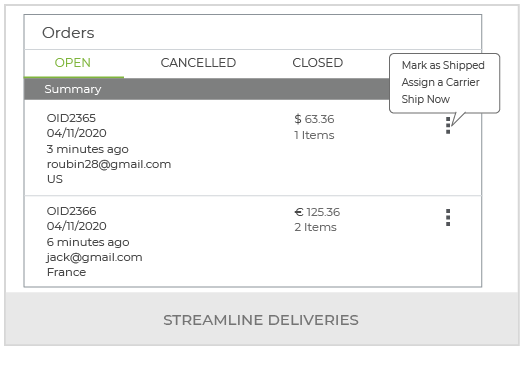This screenshot has height=373, width=525.
Task: Click the $ 63.36 order amount
Action: (314, 119)
